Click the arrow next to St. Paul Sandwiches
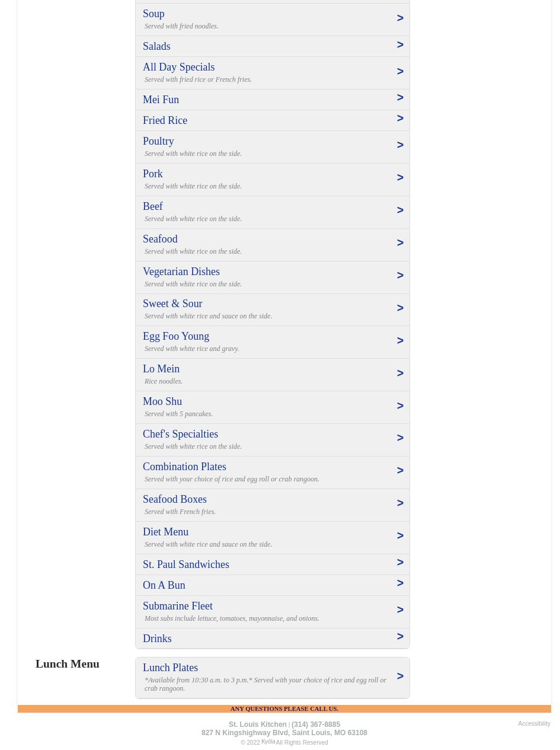 click(400, 563)
